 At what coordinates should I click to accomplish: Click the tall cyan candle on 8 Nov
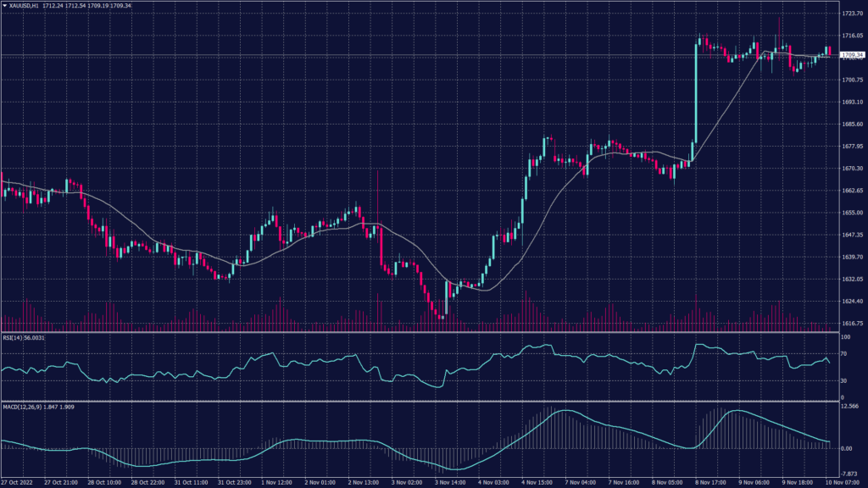pyautogui.click(x=695, y=100)
